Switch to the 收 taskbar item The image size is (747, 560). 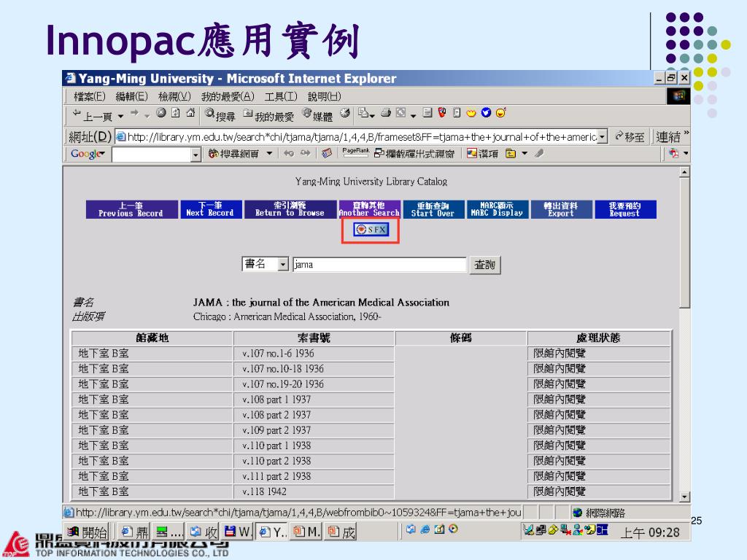point(203,532)
